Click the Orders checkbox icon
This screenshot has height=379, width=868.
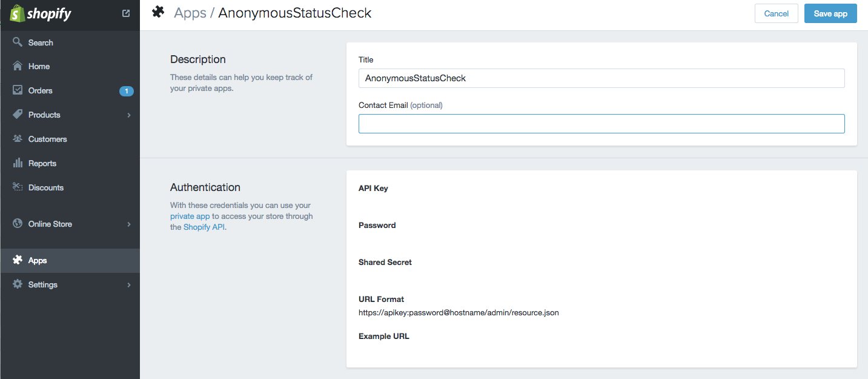(x=18, y=90)
